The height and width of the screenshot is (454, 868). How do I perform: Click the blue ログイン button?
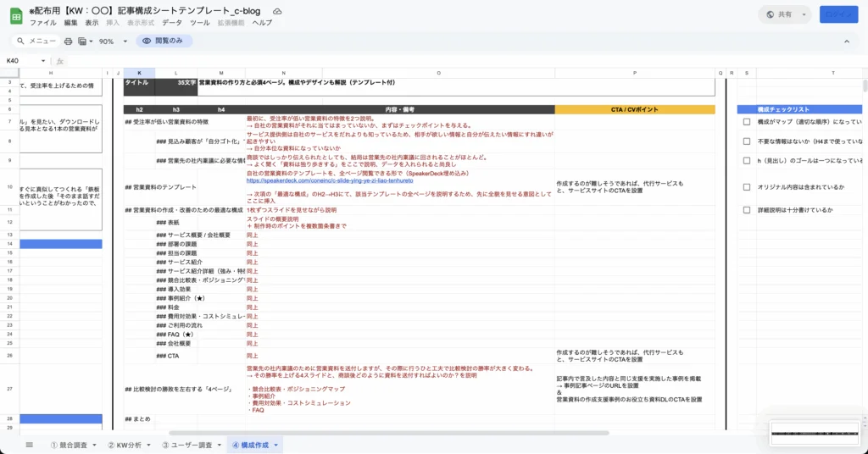tap(838, 14)
